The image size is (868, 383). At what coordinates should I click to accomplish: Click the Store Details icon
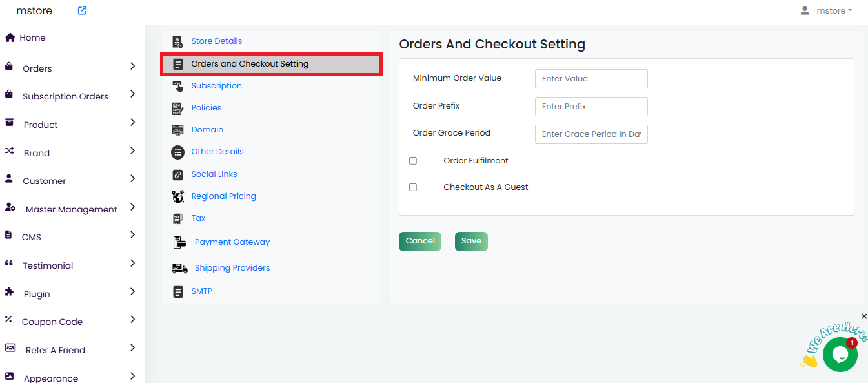point(178,41)
